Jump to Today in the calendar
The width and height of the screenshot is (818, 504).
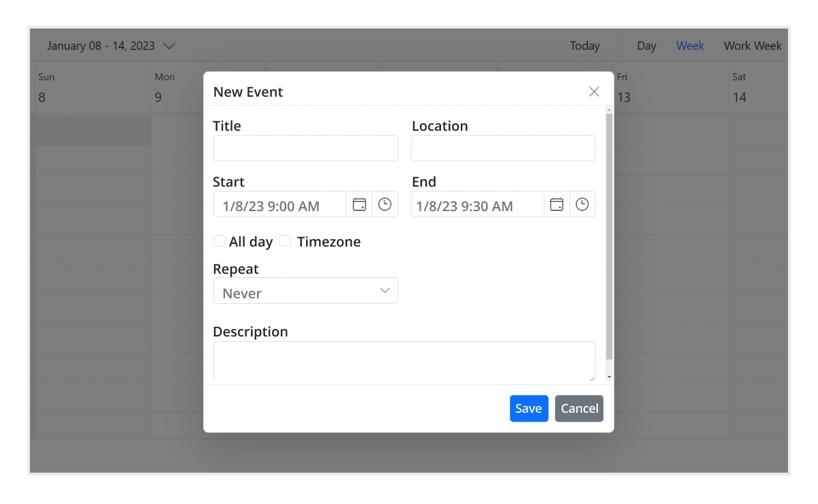tap(585, 46)
